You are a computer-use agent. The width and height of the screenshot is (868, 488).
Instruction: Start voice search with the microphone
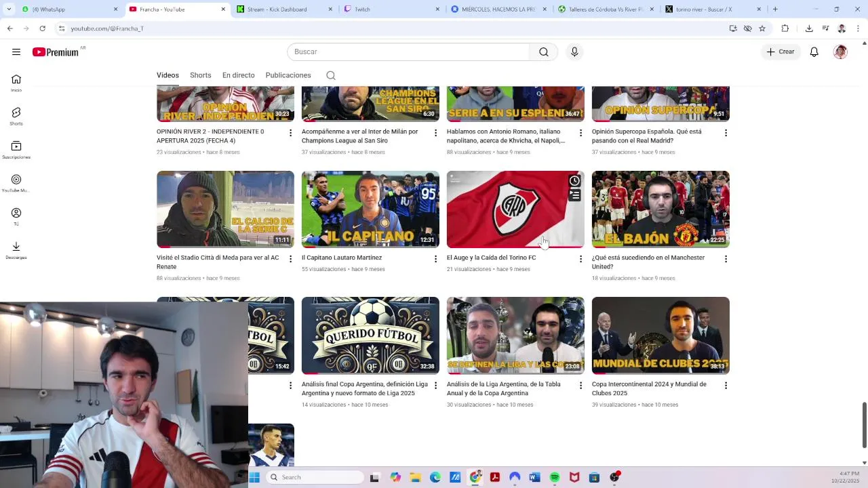(x=574, y=52)
